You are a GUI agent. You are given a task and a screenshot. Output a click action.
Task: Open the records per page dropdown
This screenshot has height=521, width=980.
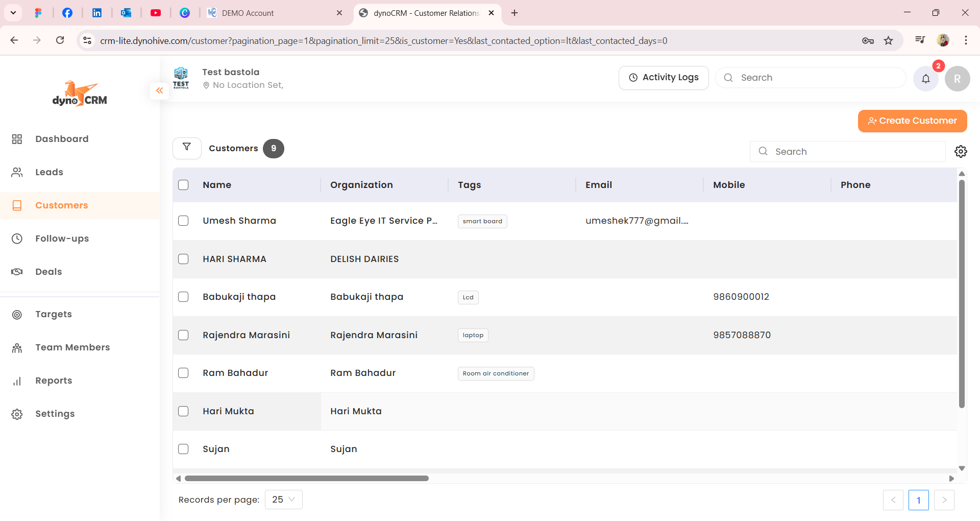click(x=283, y=500)
